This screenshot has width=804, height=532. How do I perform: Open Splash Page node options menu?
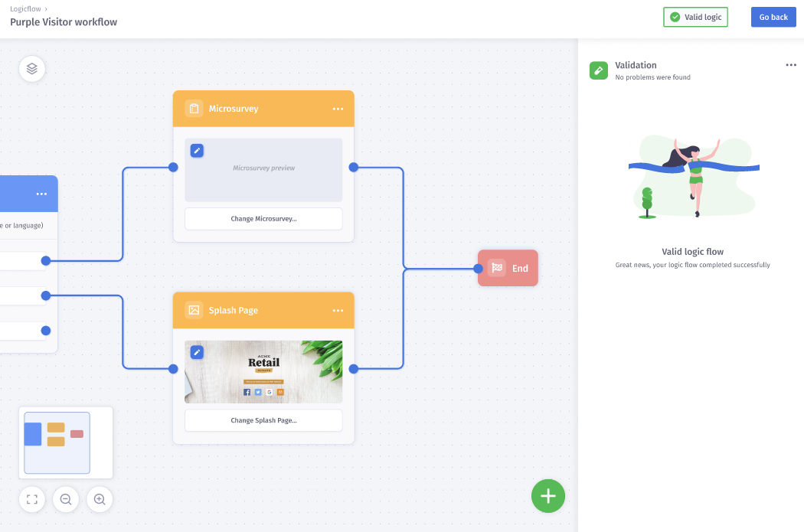(338, 311)
